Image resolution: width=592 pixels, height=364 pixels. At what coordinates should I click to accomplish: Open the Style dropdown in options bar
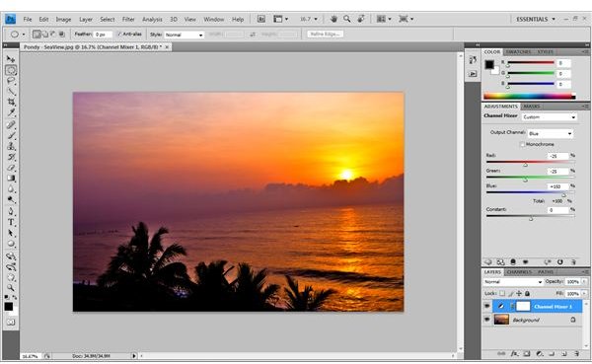point(184,35)
